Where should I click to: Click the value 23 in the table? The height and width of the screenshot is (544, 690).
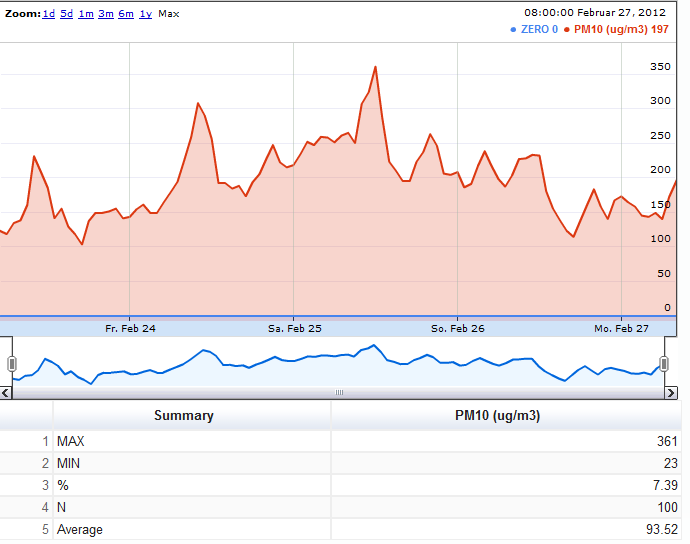671,463
